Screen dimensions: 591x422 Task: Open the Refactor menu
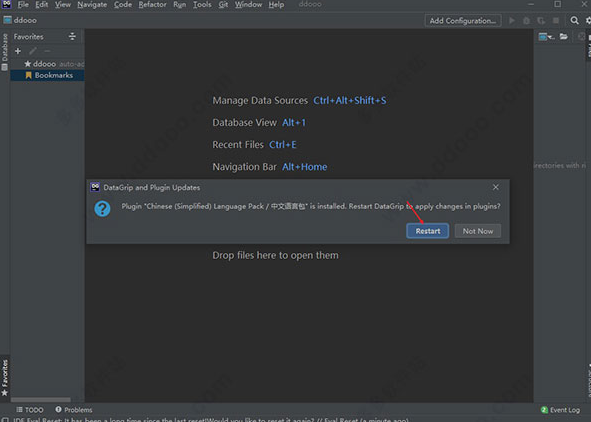coord(152,5)
